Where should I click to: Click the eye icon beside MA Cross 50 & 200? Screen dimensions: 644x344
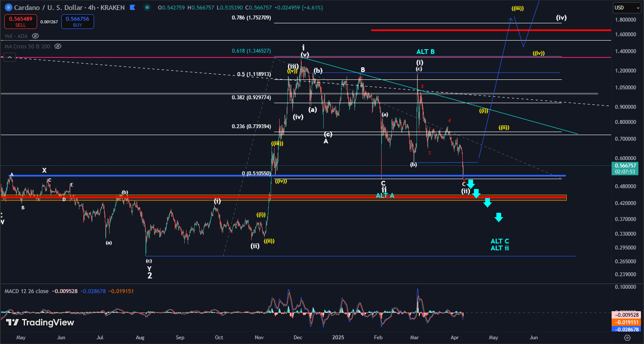(58, 46)
